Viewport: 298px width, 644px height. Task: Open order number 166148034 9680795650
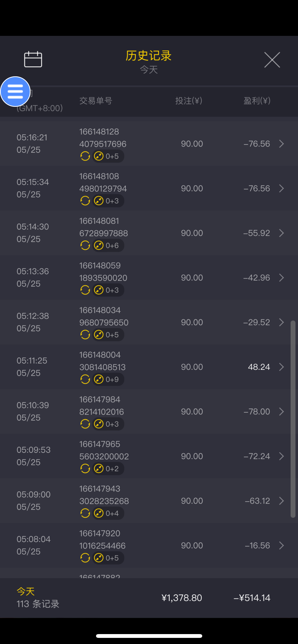tap(104, 316)
